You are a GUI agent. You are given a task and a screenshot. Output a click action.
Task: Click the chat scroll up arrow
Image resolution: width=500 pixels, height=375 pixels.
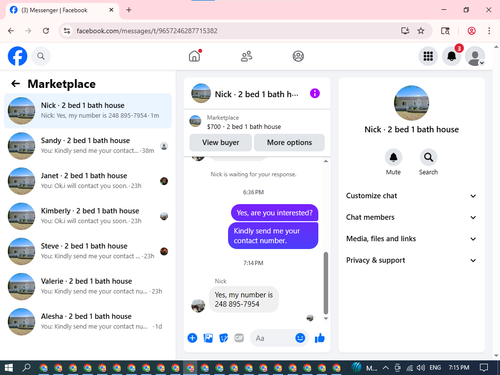(x=326, y=161)
